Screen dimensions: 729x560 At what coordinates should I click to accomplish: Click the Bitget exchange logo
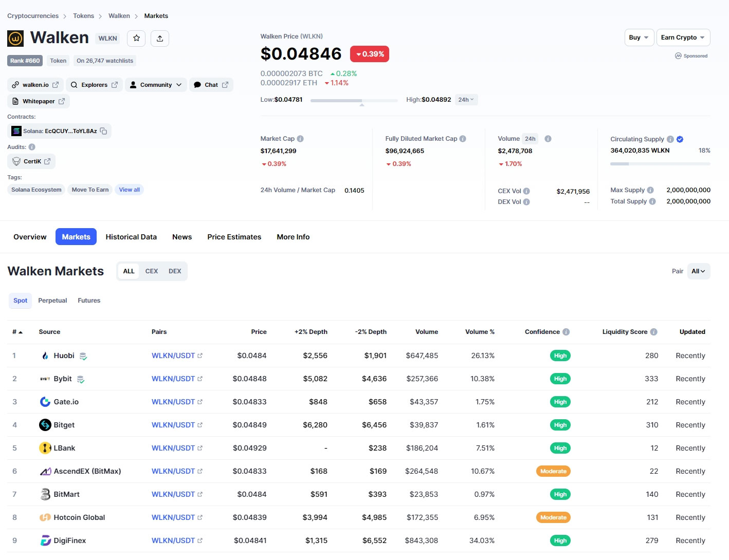click(x=45, y=425)
